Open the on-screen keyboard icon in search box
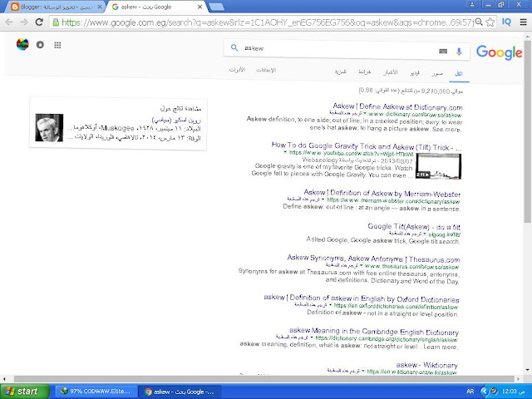 tap(443, 52)
